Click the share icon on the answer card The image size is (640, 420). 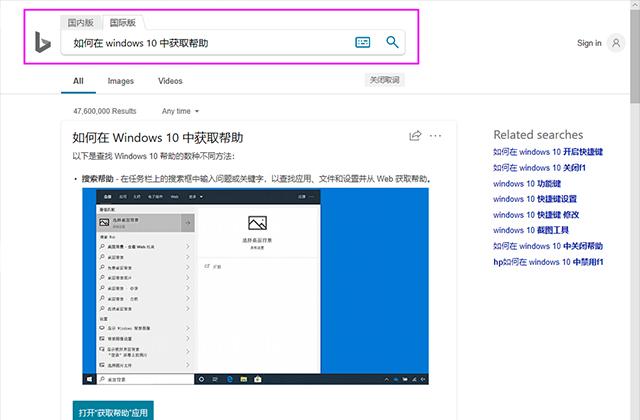(415, 136)
